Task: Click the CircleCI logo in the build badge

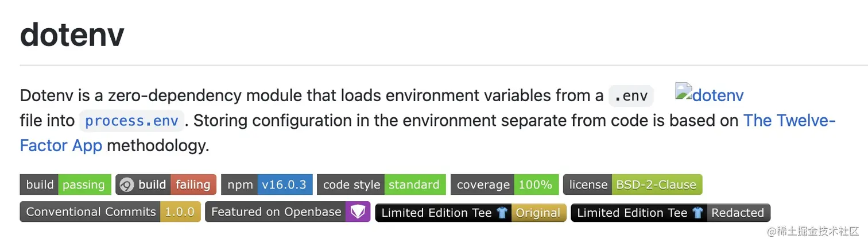Action: pyautogui.click(x=127, y=184)
